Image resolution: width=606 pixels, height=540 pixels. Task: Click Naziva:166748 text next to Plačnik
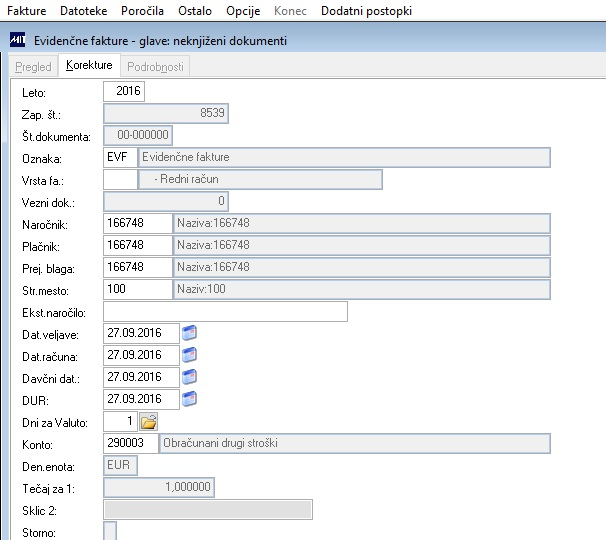(x=213, y=245)
